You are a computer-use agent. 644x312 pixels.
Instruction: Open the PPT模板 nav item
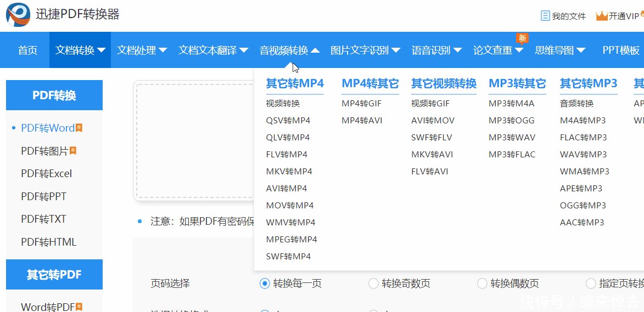pos(620,50)
